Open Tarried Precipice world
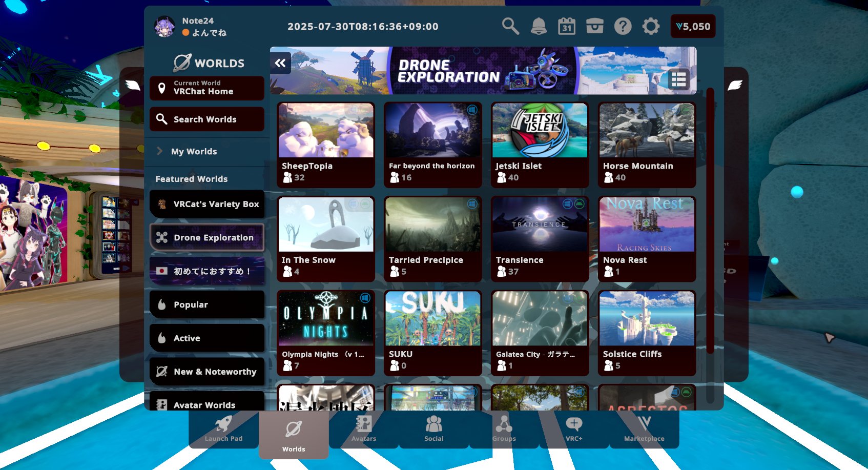The height and width of the screenshot is (470, 868). click(x=433, y=239)
